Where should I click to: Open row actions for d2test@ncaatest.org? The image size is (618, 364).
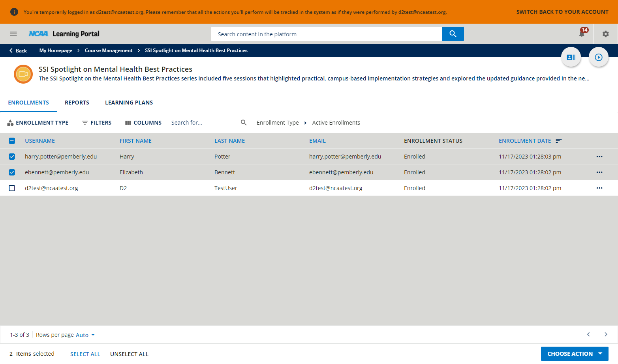coord(599,188)
